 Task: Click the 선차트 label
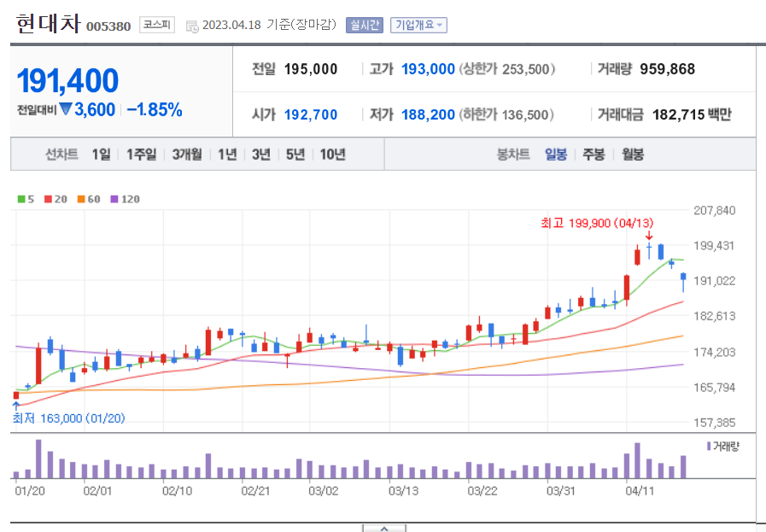(62, 155)
